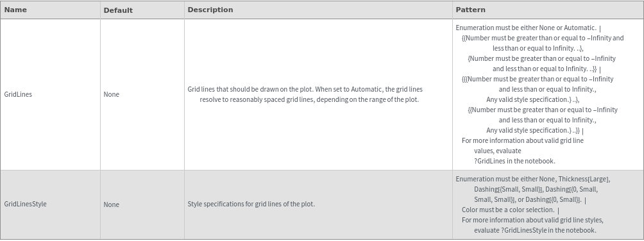Click 'Dashing[{Small, Small}]' pattern text
The width and height of the screenshot is (644, 241).
(x=509, y=189)
